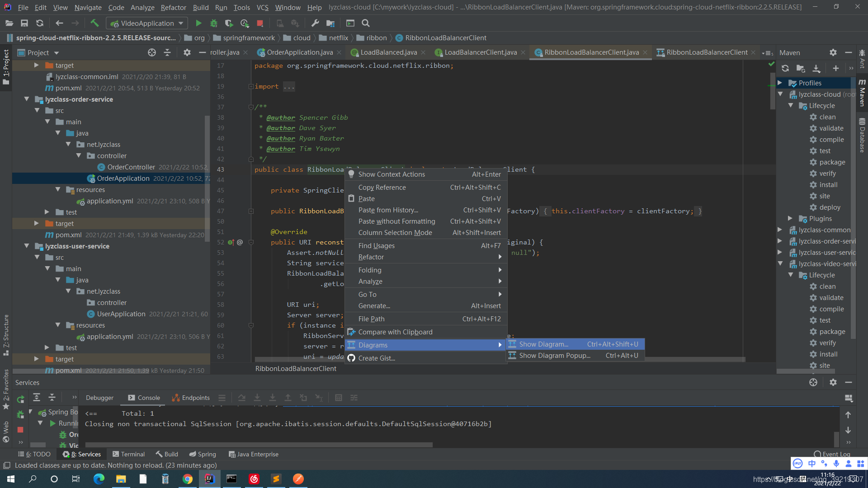Expand the Profiles node in Maven
The image size is (868, 488).
(780, 83)
